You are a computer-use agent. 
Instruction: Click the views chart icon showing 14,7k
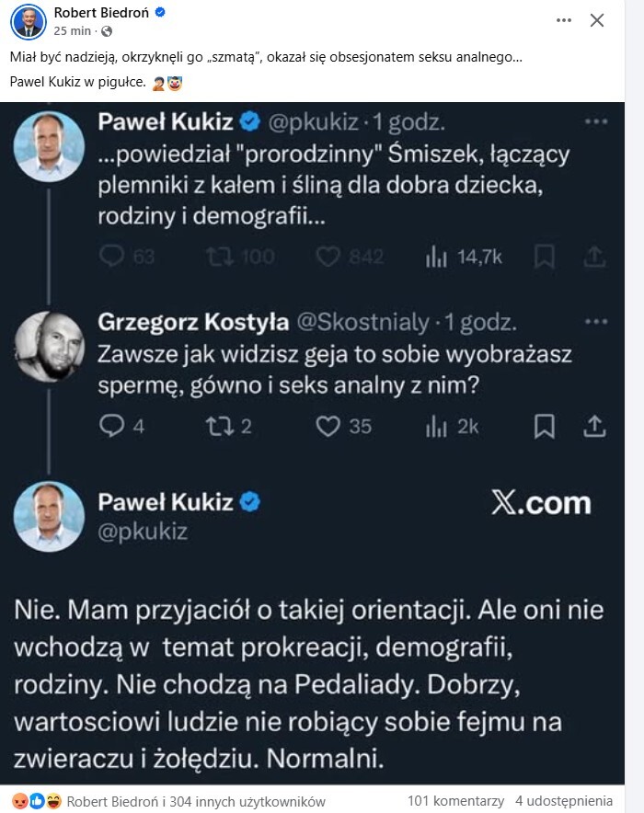(435, 257)
